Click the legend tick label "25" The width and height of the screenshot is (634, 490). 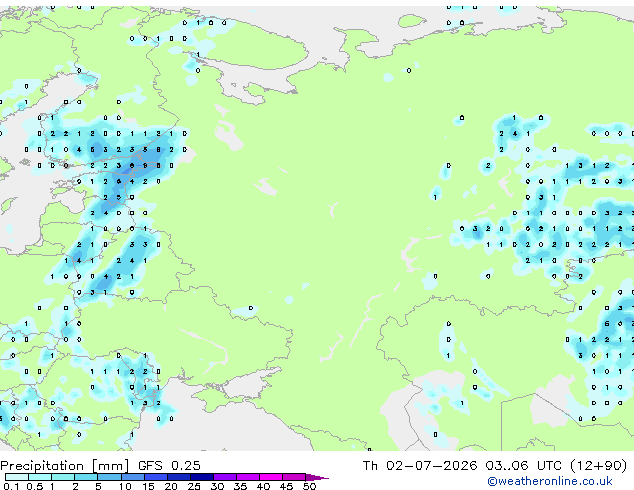click(x=194, y=486)
